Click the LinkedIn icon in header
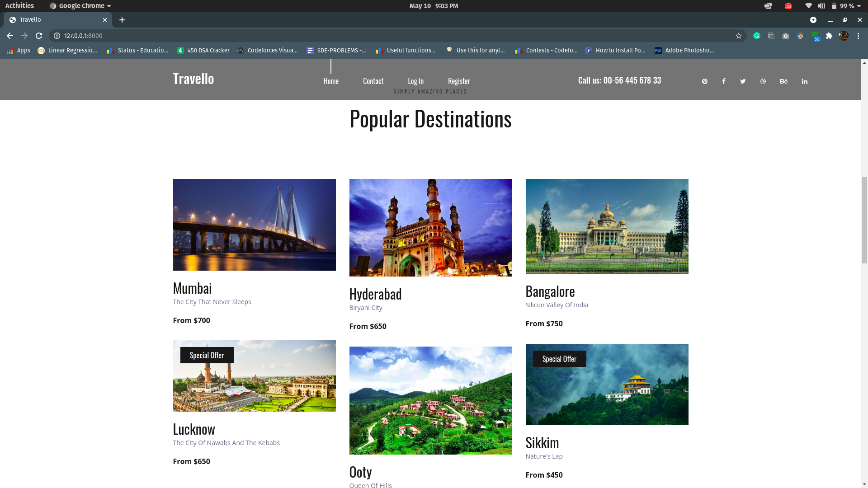This screenshot has width=868, height=488. pos(804,81)
